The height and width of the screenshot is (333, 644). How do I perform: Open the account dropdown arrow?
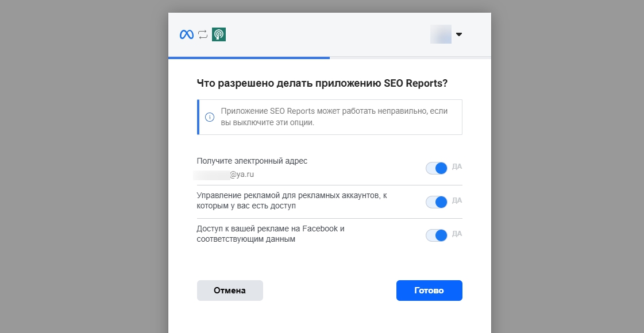pyautogui.click(x=459, y=34)
